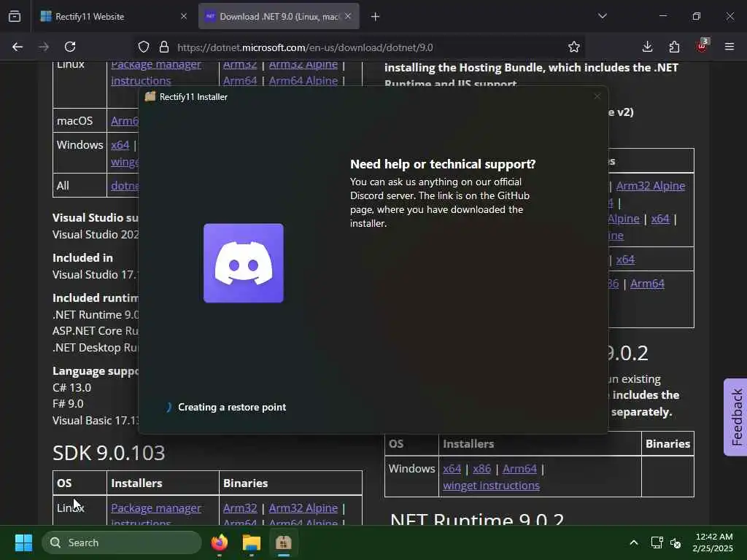Click the muted volume tray icon
This screenshot has height=560, width=747.
[x=676, y=542]
